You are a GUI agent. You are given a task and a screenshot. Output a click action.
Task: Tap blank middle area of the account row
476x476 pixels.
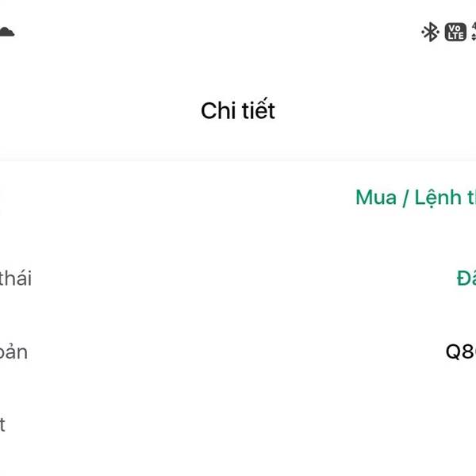pos(238,351)
